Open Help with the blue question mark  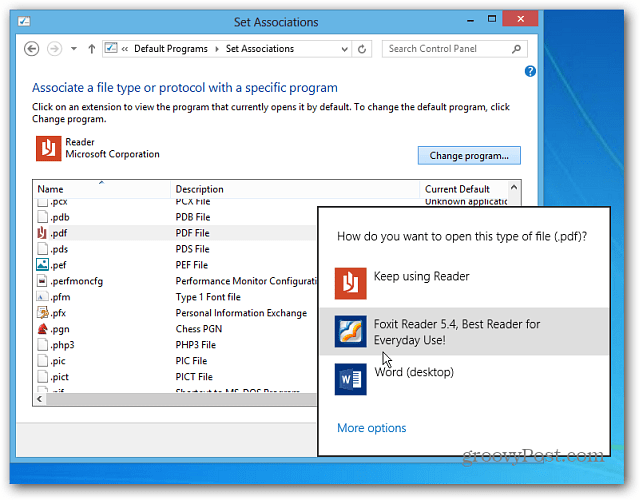point(530,71)
